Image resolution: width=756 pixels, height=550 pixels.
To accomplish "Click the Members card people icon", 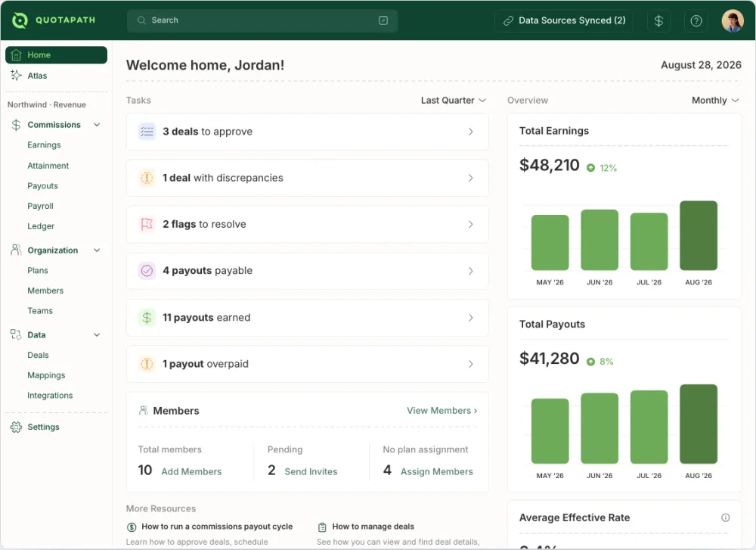I will [x=143, y=411].
